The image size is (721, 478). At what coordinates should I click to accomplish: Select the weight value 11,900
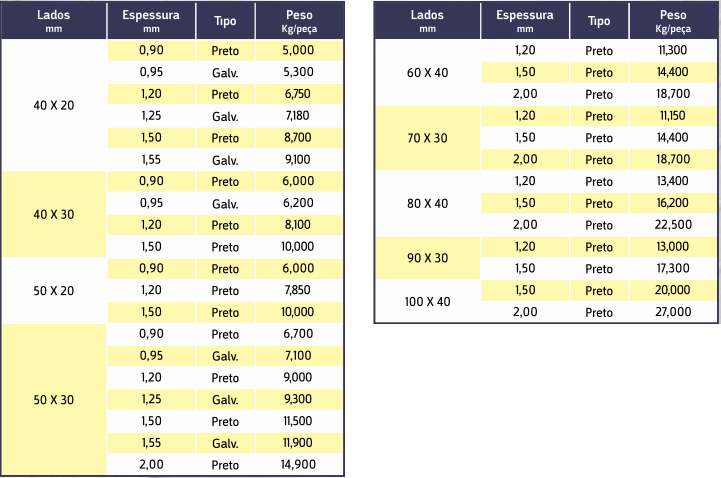tap(299, 443)
